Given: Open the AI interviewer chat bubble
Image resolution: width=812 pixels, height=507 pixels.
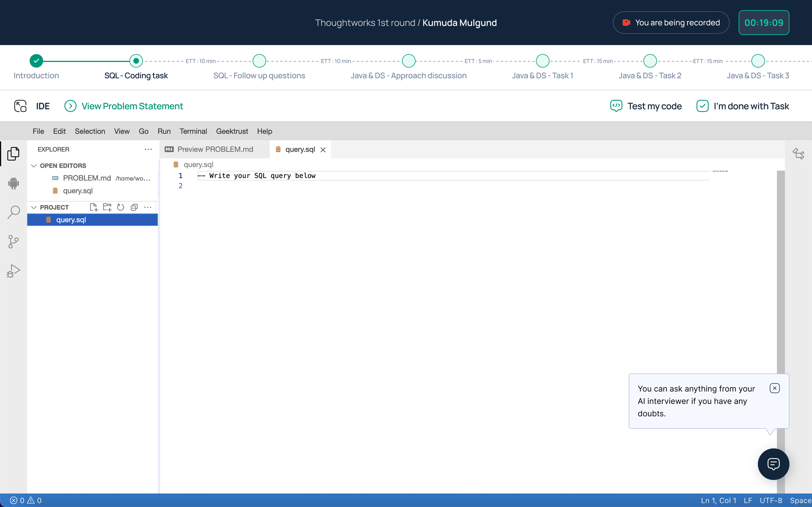Looking at the screenshot, I should (x=773, y=464).
